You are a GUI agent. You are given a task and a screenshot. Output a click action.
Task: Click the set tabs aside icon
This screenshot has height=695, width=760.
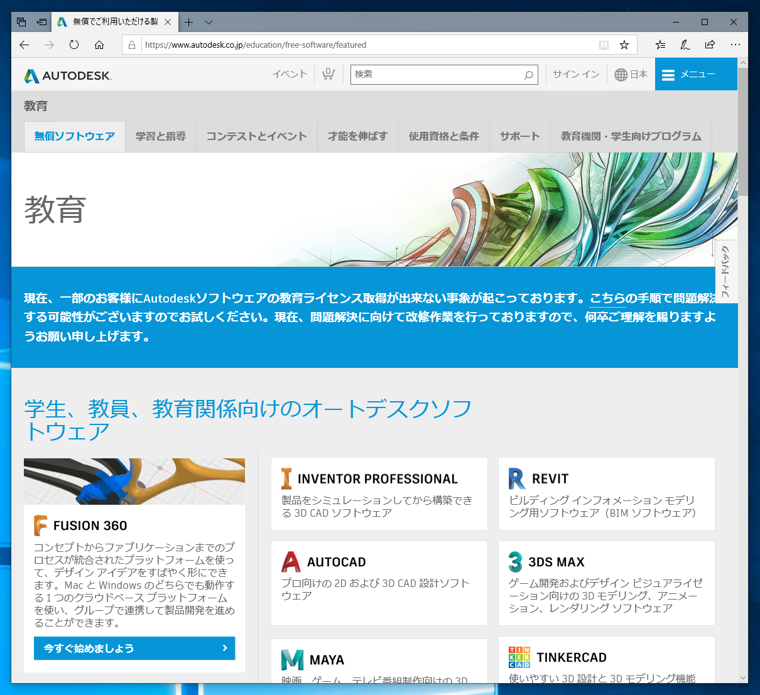(42, 22)
